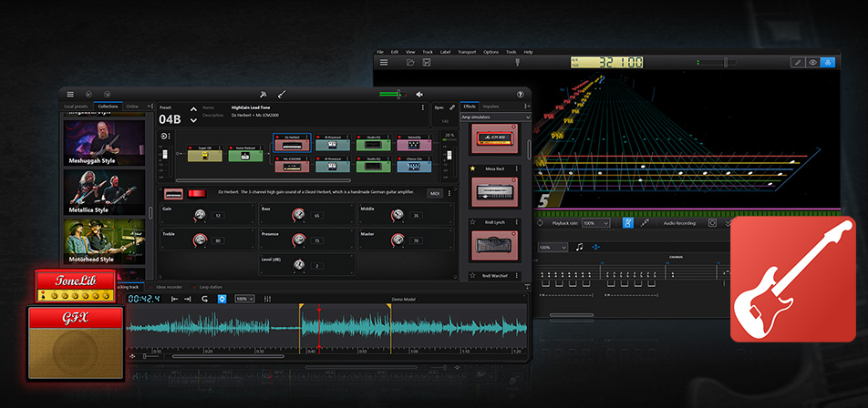
Task: Click the fit-zoom icon below the waveform
Action: click(x=132, y=356)
